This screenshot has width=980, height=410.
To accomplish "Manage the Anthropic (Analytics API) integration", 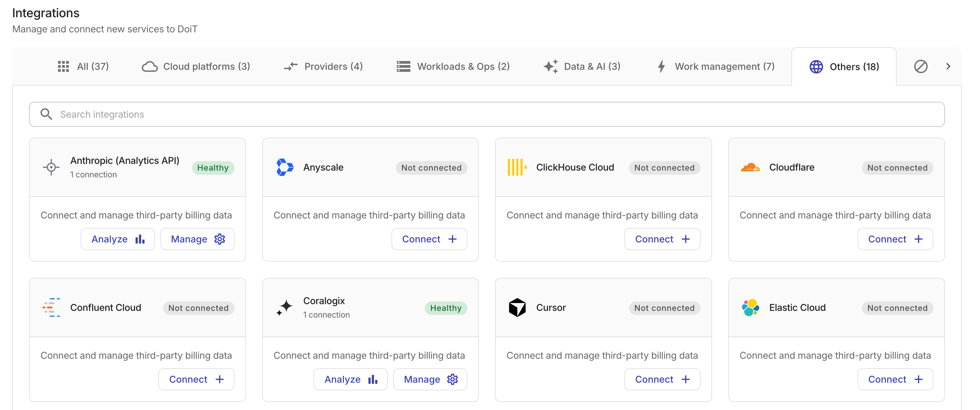I will pos(197,239).
